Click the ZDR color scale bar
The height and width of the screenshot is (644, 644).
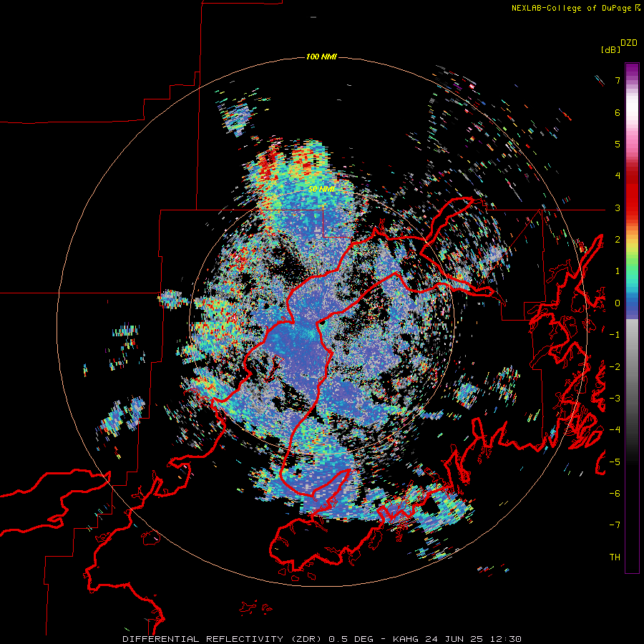[632, 318]
